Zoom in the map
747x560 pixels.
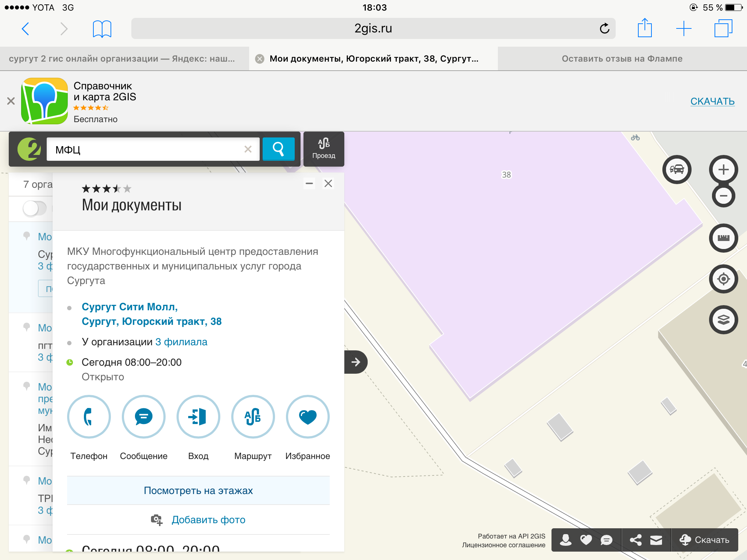pyautogui.click(x=724, y=170)
